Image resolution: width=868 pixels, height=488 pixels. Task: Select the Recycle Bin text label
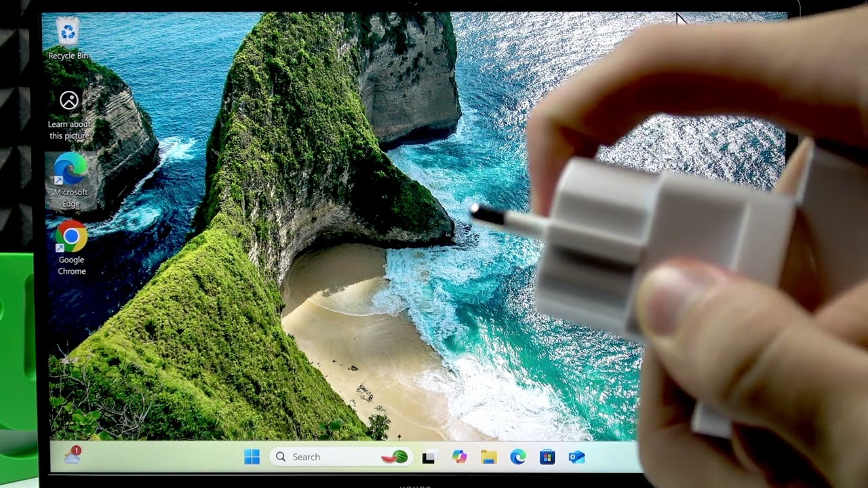[x=68, y=56]
